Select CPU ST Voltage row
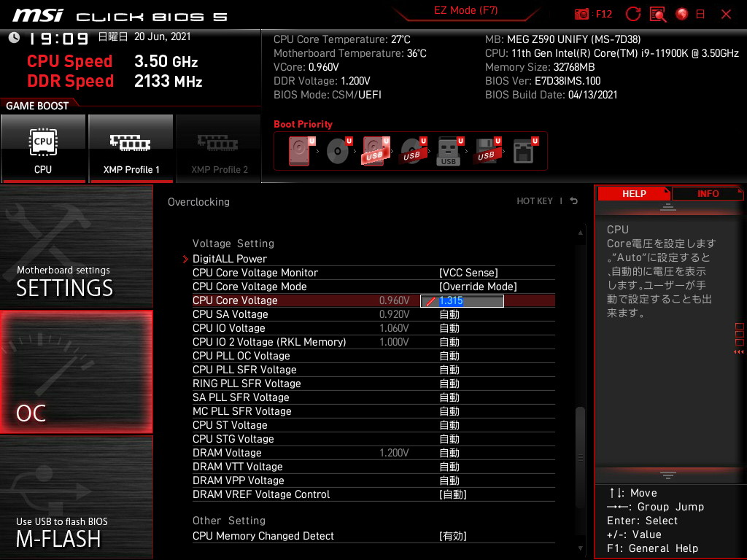The height and width of the screenshot is (560, 747). click(x=373, y=425)
